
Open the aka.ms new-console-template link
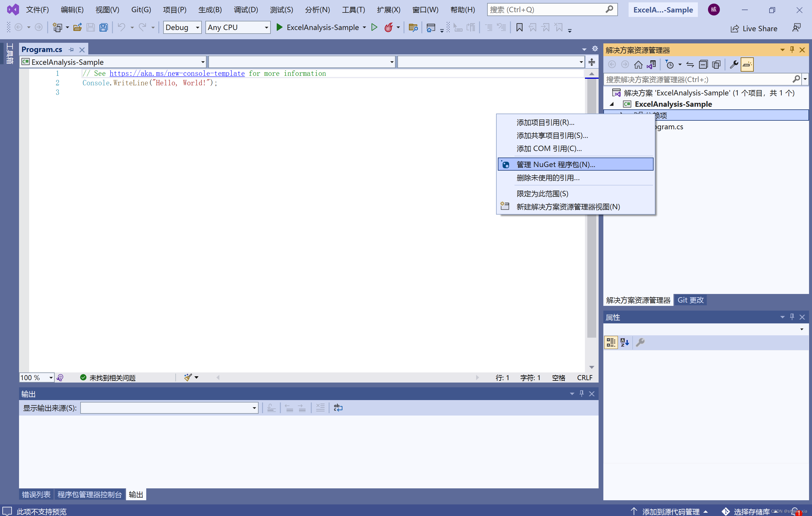177,73
